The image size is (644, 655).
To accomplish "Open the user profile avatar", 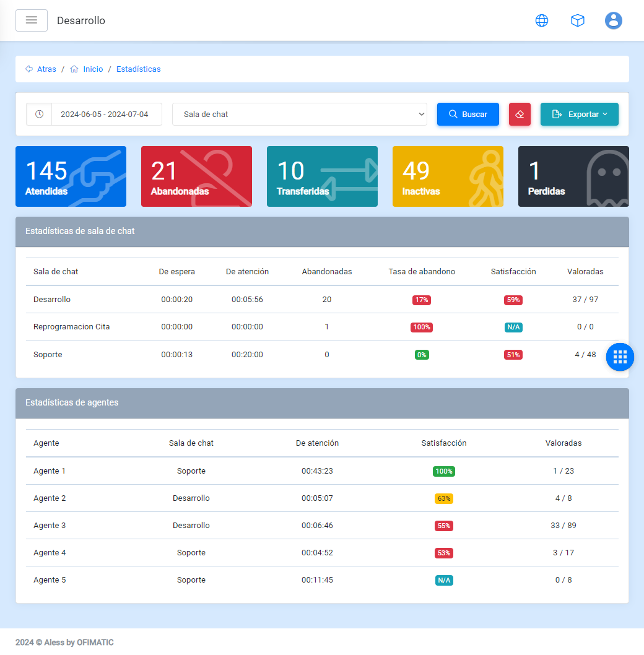I will coord(613,20).
